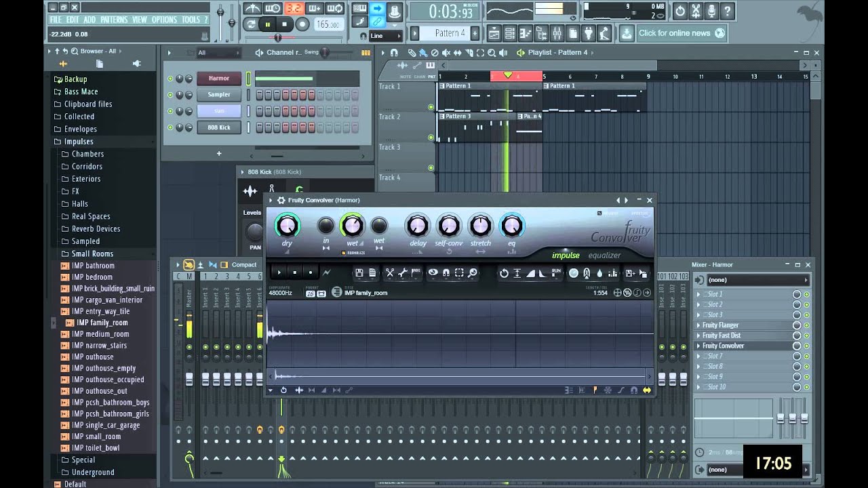
Task: Click the 165.000 tempo field
Action: point(329,24)
